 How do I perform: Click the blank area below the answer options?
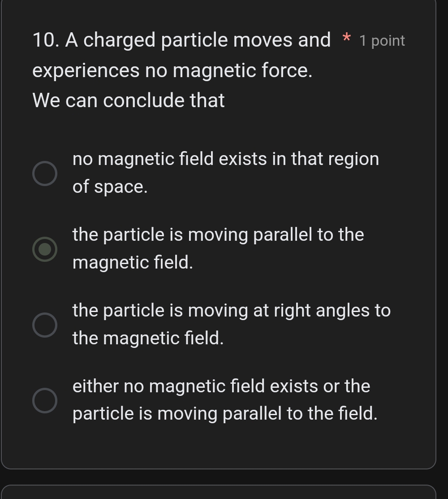click(x=224, y=448)
